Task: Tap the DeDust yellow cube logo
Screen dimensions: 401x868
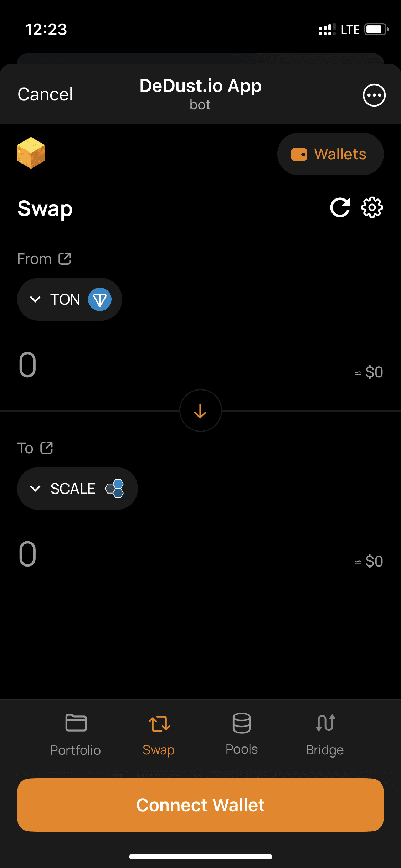Action: point(31,153)
